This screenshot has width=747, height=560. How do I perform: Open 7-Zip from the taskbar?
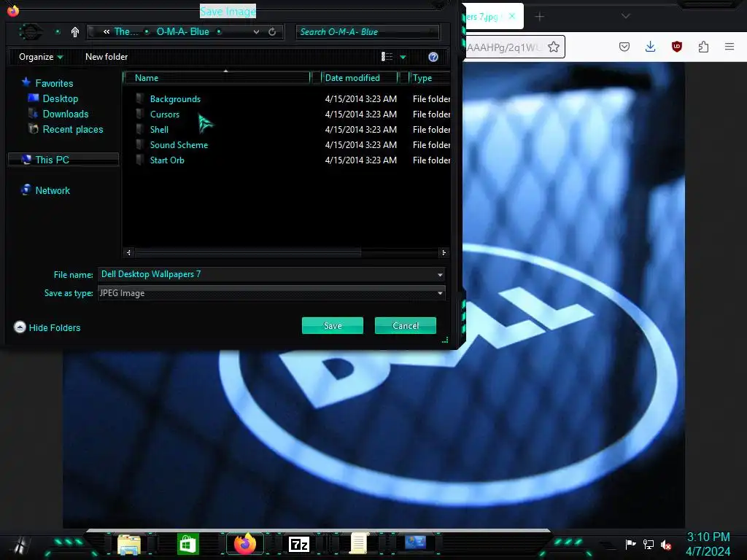[x=298, y=544]
